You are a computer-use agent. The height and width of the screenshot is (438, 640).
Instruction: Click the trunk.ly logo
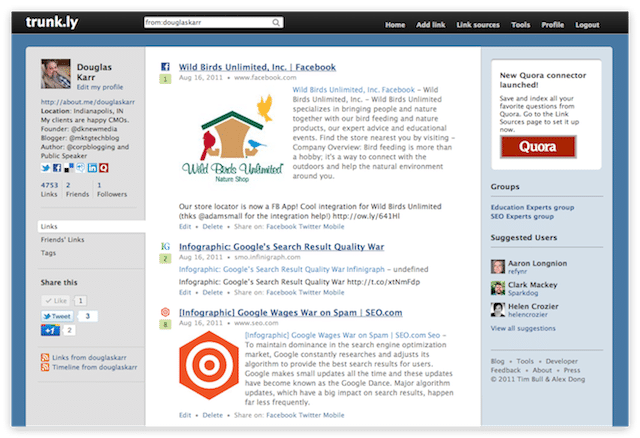point(52,22)
